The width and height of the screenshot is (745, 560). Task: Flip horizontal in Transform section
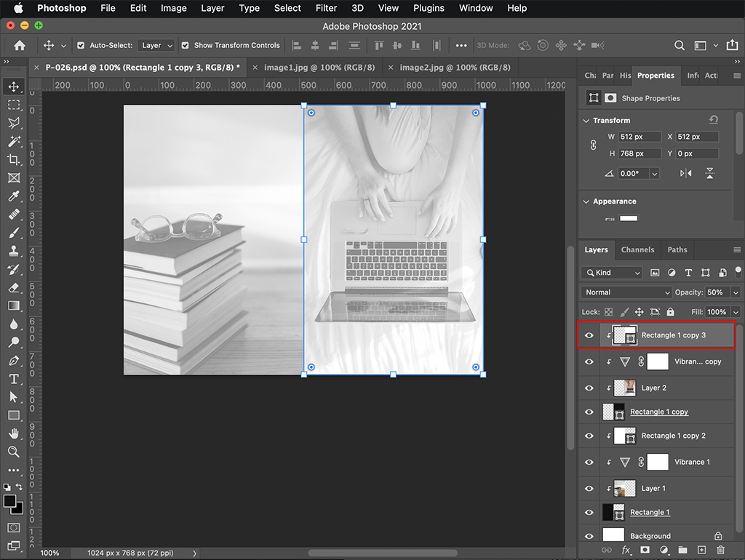(x=685, y=173)
